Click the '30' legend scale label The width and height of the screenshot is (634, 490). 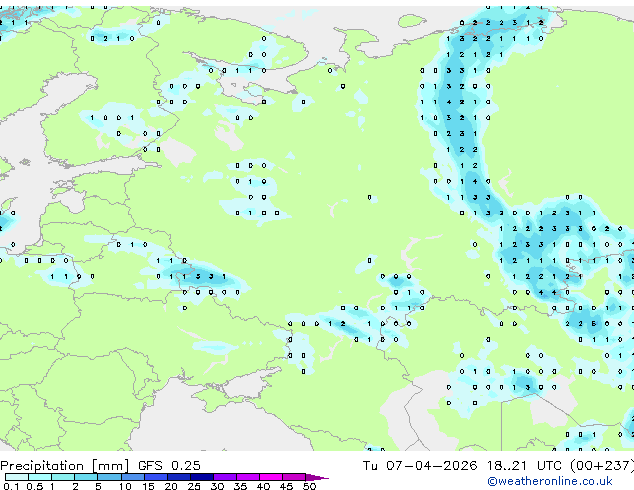217,486
